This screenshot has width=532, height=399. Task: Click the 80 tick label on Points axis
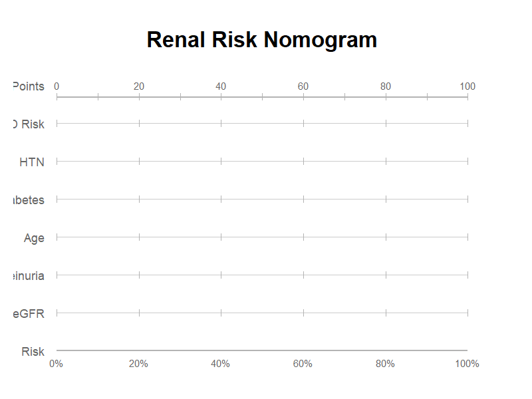(x=386, y=86)
